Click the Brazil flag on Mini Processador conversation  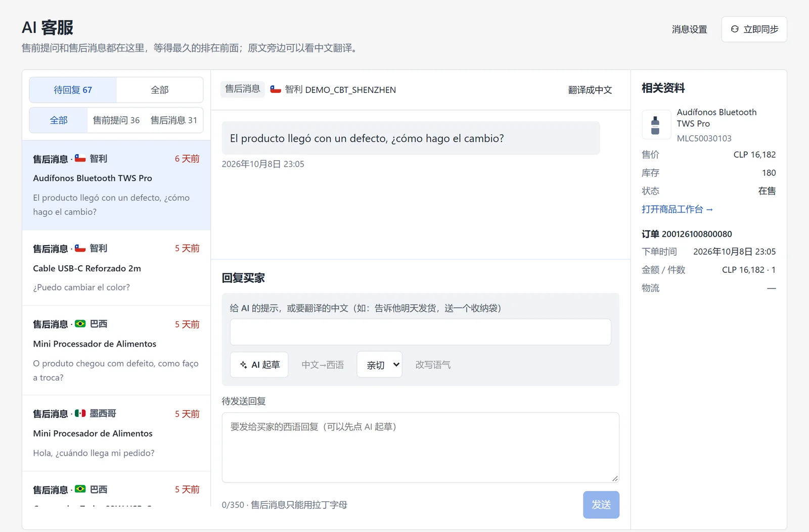80,323
